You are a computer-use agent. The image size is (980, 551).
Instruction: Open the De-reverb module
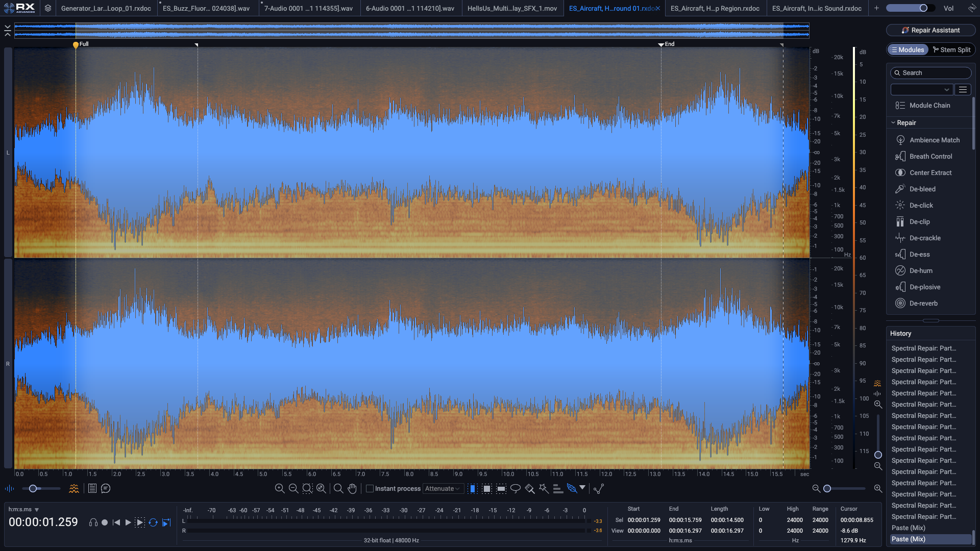[930, 303]
